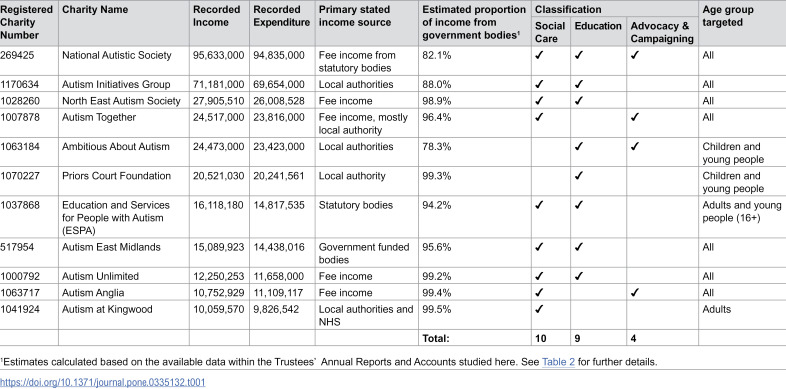Select the Registered Charity Number column header
This screenshot has width=786, height=389.
tap(29, 23)
